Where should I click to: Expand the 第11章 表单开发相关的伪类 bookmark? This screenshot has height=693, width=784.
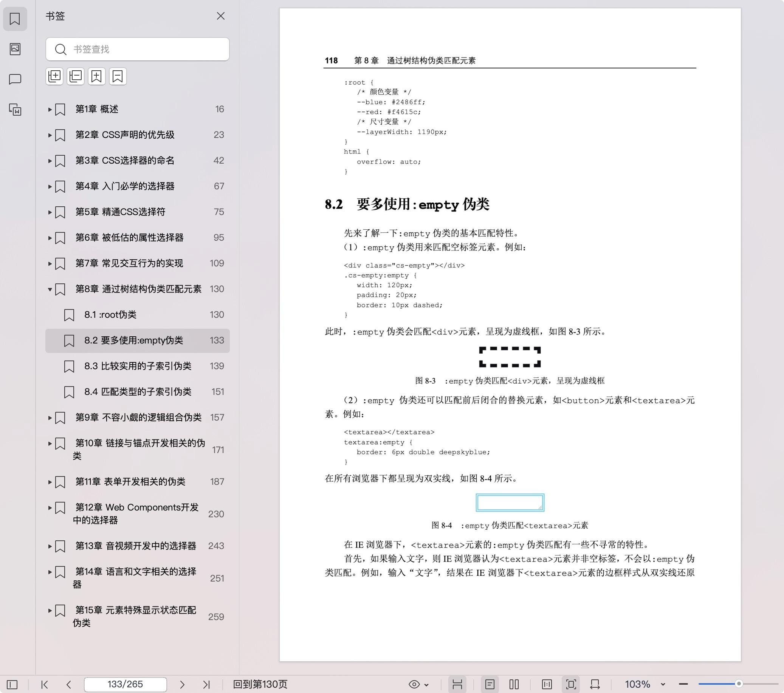(x=50, y=482)
